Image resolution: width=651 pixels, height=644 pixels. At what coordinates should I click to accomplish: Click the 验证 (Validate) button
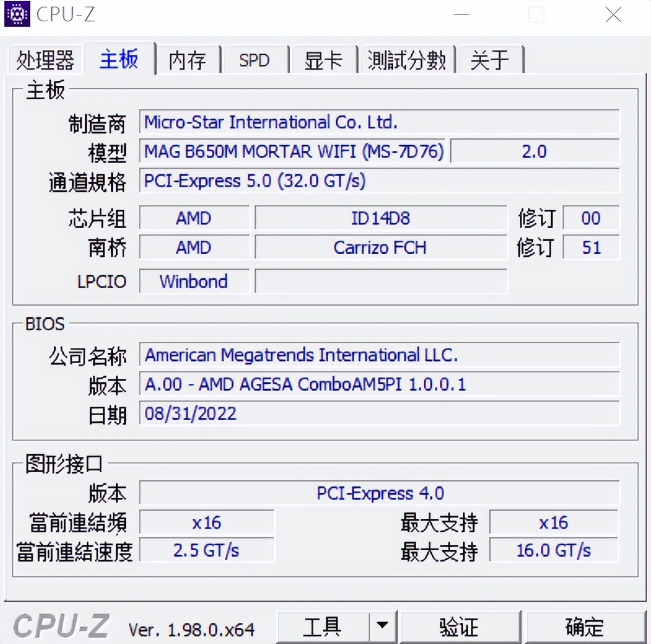coord(458,626)
